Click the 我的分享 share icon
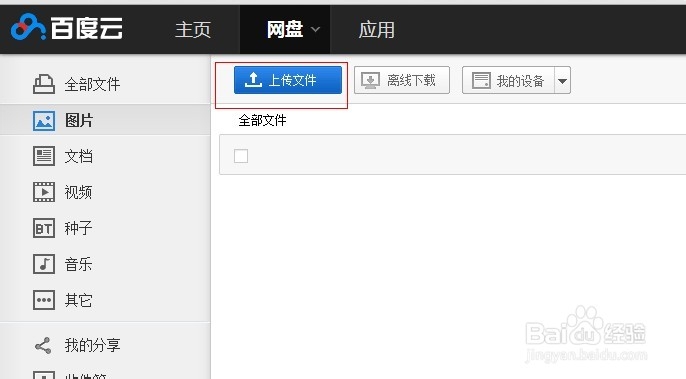This screenshot has width=686, height=379. point(43,346)
